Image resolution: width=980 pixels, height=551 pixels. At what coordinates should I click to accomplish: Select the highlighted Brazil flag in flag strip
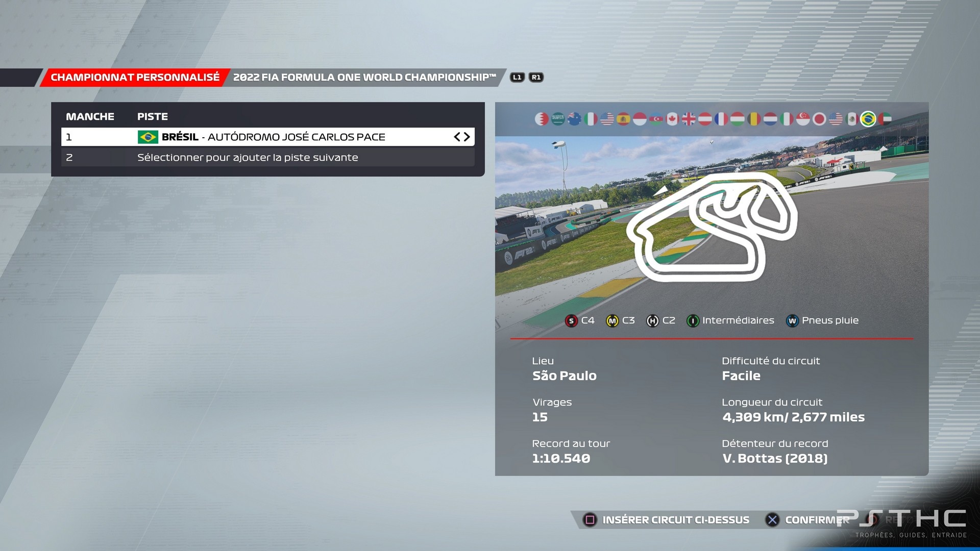point(868,119)
